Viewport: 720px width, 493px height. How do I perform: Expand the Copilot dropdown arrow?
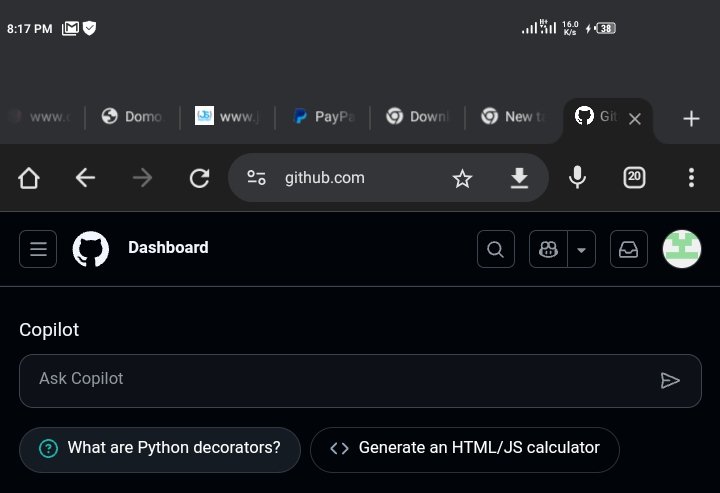(581, 249)
